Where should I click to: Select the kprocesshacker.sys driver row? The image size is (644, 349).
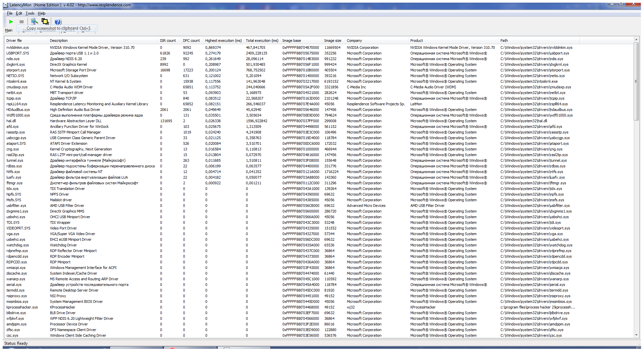(22, 307)
